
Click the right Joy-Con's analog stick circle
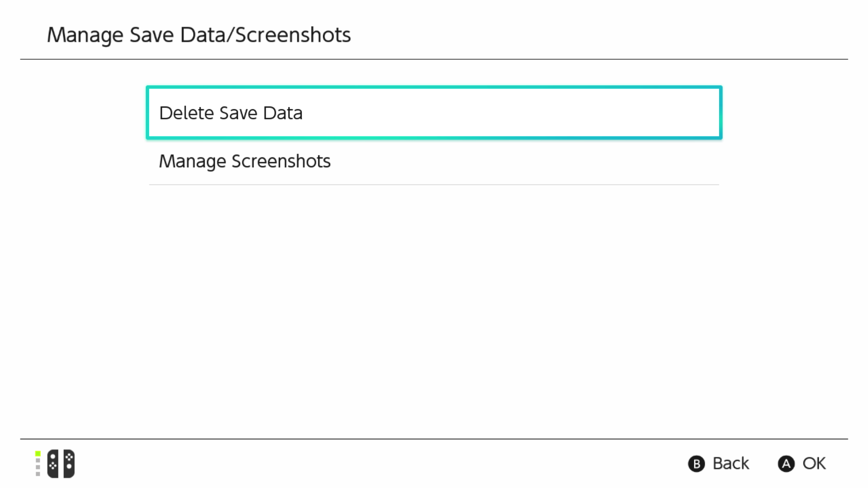(x=69, y=466)
